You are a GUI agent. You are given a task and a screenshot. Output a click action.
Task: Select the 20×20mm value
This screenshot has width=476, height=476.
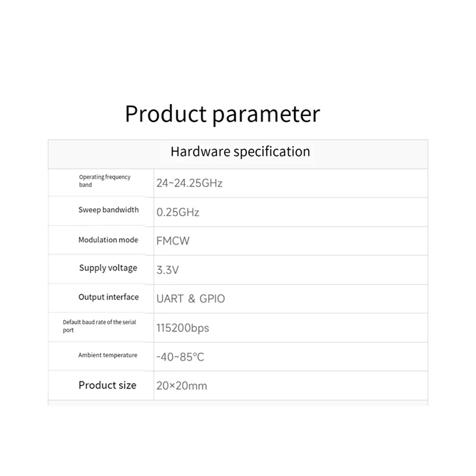pos(181,386)
